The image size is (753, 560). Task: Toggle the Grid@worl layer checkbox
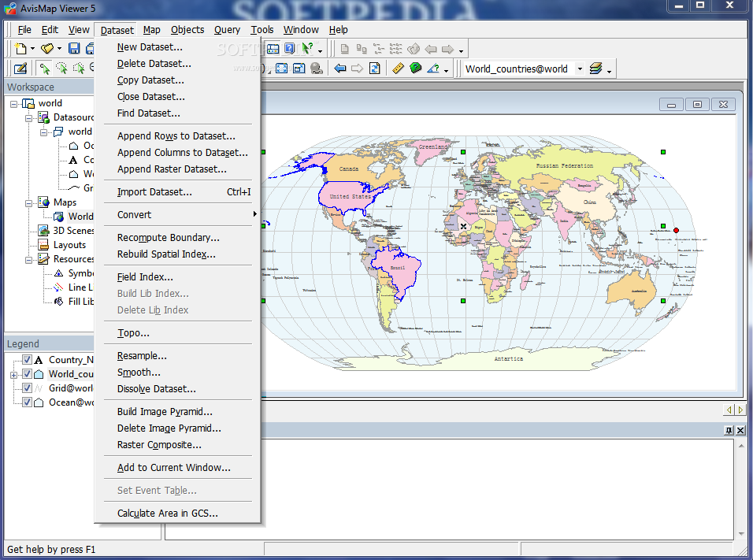pyautogui.click(x=28, y=388)
